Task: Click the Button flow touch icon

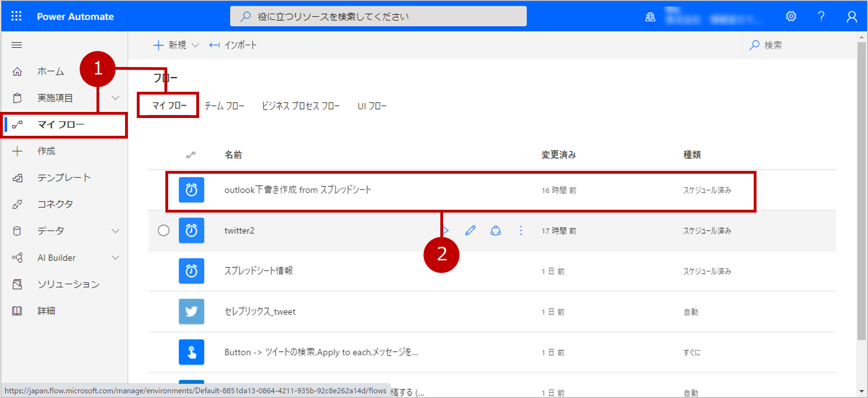Action: (x=192, y=352)
